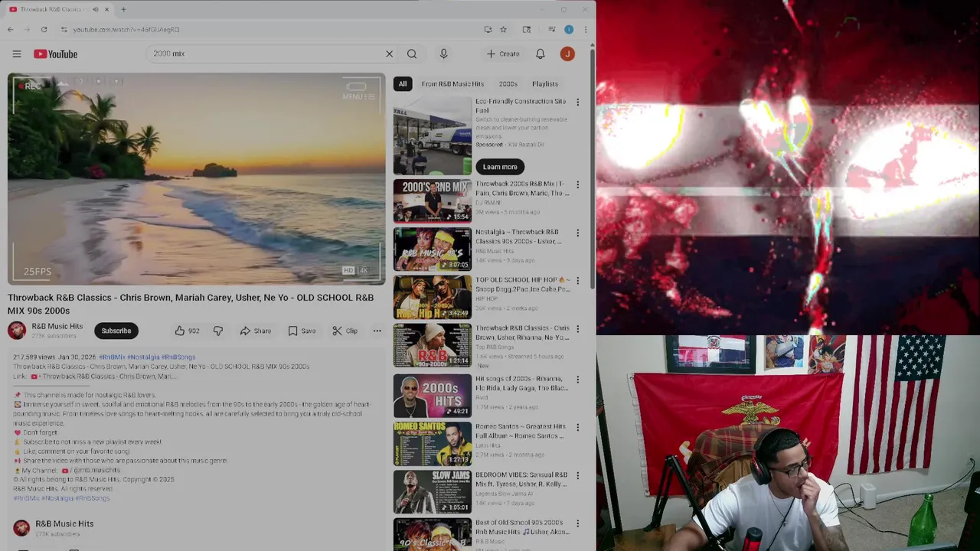Select the All filter chip
980x551 pixels.
click(x=403, y=83)
